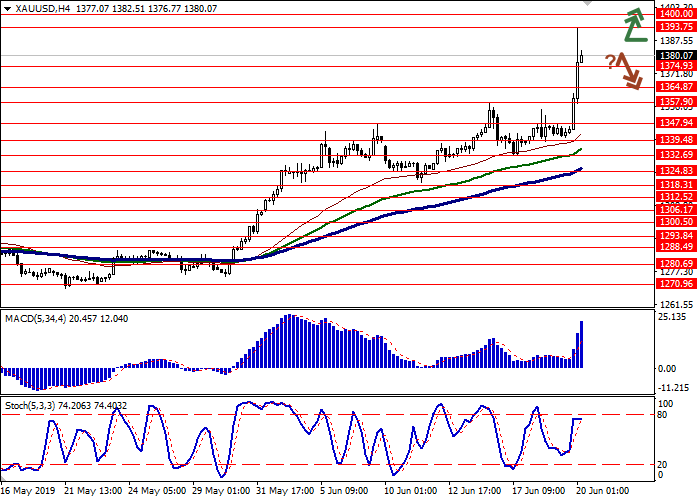Image resolution: width=700 pixels, height=500 pixels.
Task: Click the small arrow before XAUUSD title
Action: 5,8
